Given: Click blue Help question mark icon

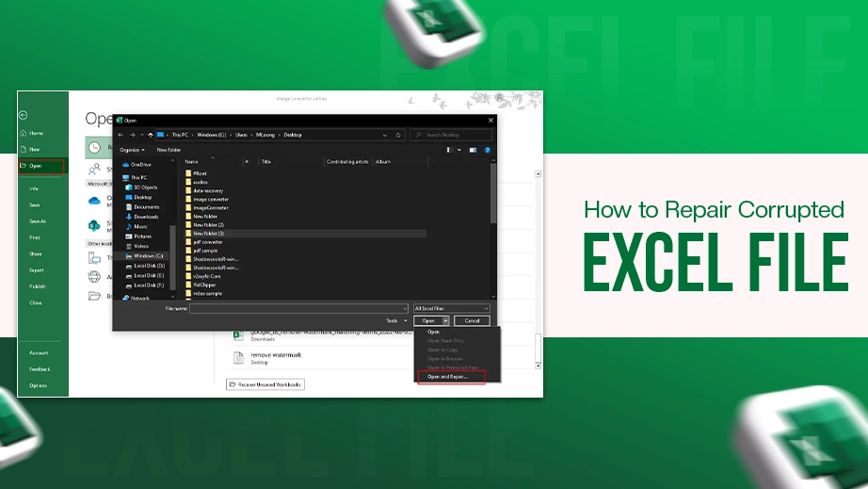Looking at the screenshot, I should click(488, 150).
